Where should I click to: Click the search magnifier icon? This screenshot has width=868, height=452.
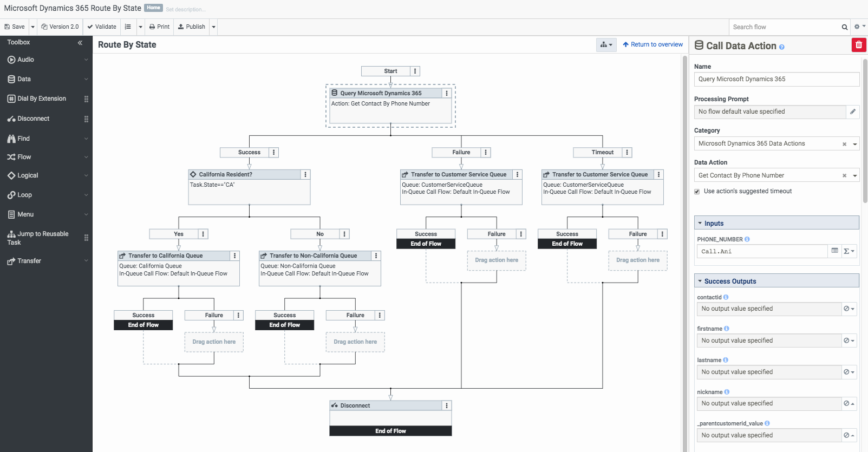pyautogui.click(x=844, y=27)
